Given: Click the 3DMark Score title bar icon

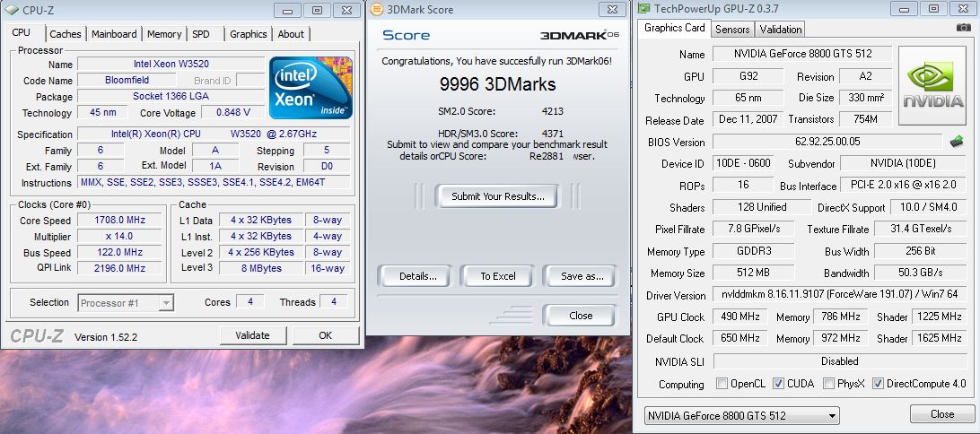Looking at the screenshot, I should [x=376, y=9].
